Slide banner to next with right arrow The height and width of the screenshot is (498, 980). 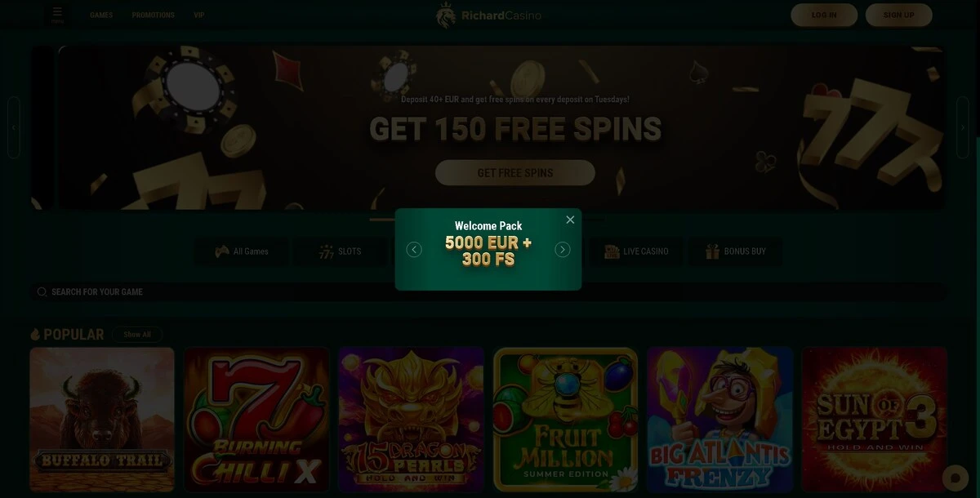pos(962,128)
